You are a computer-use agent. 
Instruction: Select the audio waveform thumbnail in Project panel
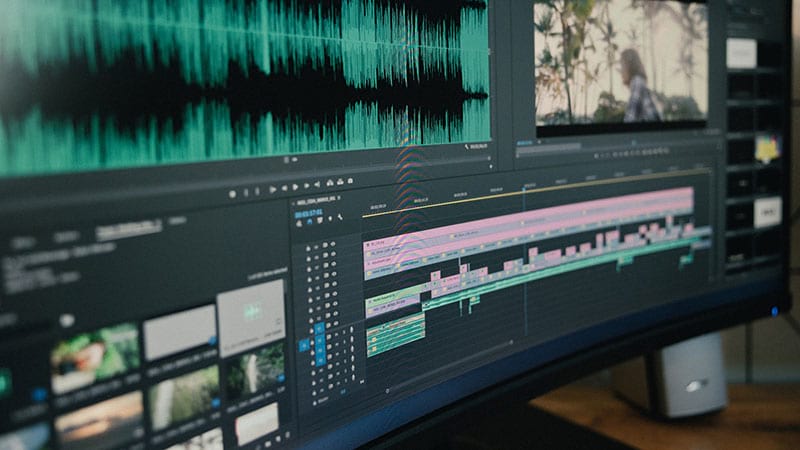[251, 317]
